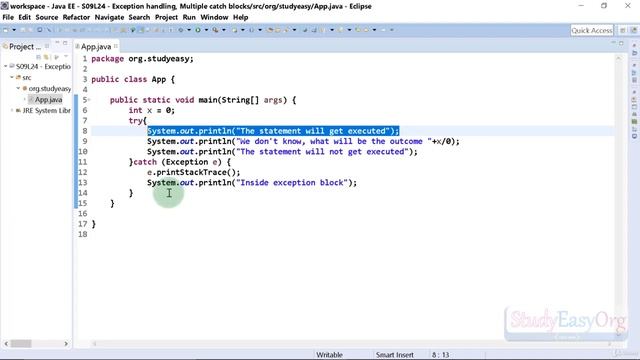Screen dimensions: 640x360
Task: Expand the JRE System Library node
Action: pos(12,110)
